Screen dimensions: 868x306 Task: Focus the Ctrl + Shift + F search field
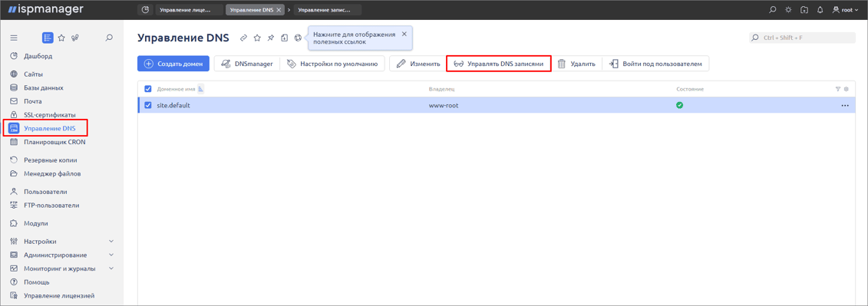coord(802,38)
